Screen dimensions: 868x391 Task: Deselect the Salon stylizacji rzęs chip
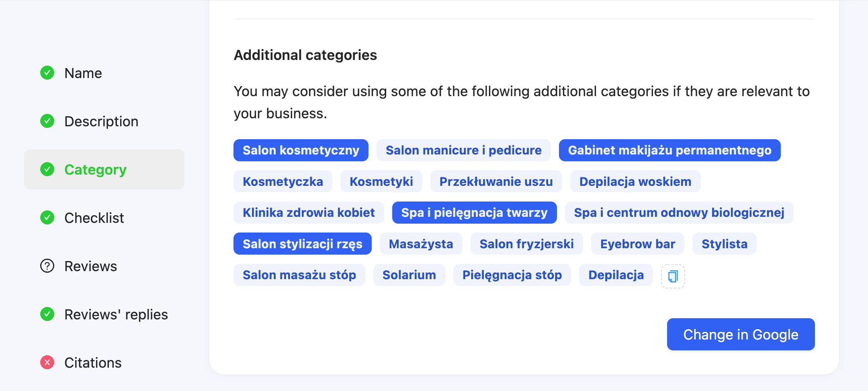pos(303,244)
